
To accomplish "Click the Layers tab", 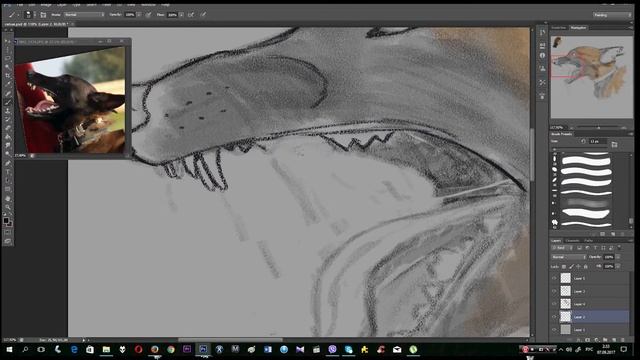I will pyautogui.click(x=556, y=241).
